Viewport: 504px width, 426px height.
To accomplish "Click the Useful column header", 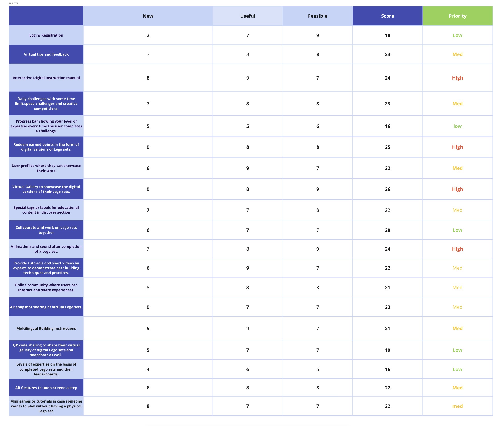I will (248, 16).
